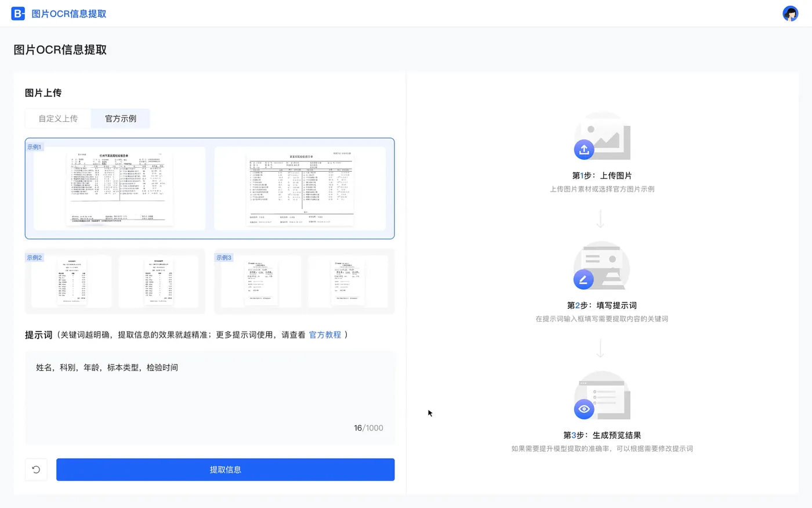Click the 示例2 label tag

pyautogui.click(x=34, y=257)
